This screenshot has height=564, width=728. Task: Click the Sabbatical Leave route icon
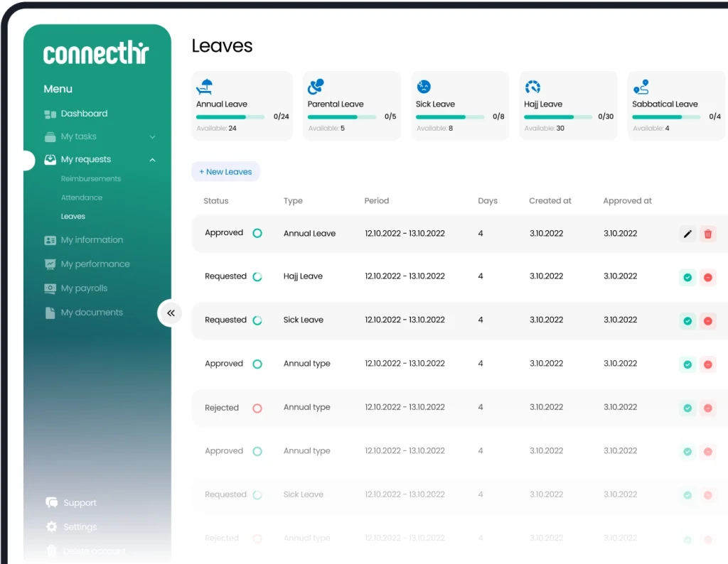pos(641,86)
